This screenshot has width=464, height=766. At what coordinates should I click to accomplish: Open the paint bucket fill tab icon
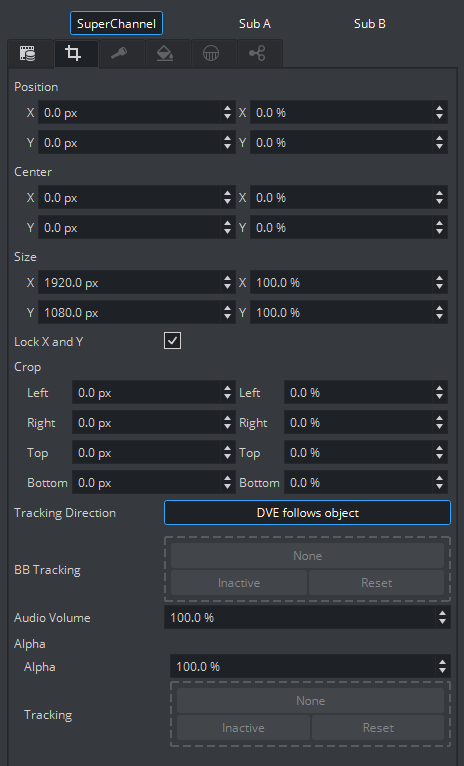tap(165, 53)
